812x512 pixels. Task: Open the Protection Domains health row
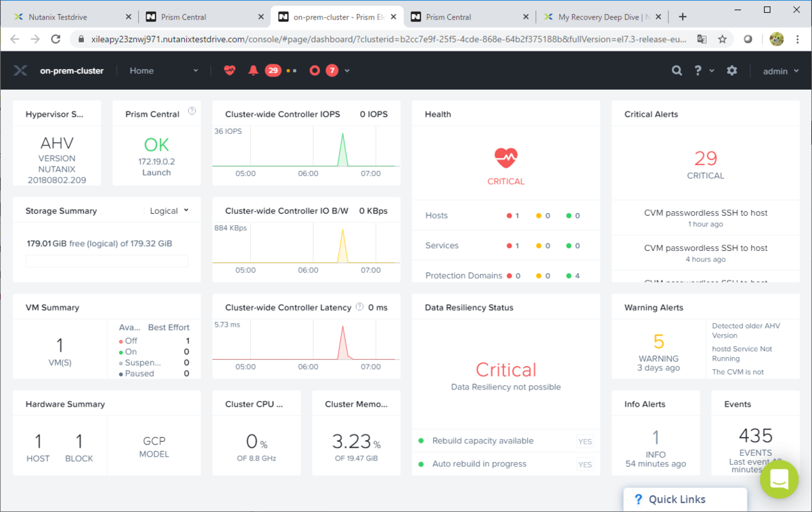point(505,275)
